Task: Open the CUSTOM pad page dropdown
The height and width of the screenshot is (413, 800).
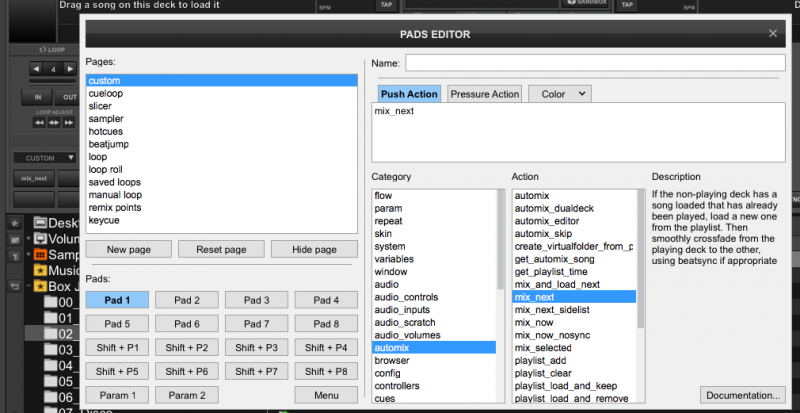Action: point(46,157)
